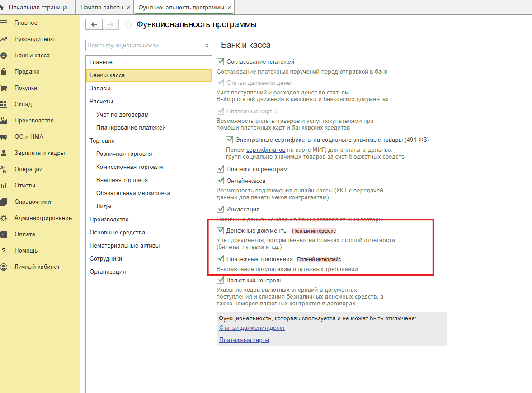The image size is (532, 393).
Task: Select Расчеты in the functionality list
Action: pyautogui.click(x=101, y=102)
